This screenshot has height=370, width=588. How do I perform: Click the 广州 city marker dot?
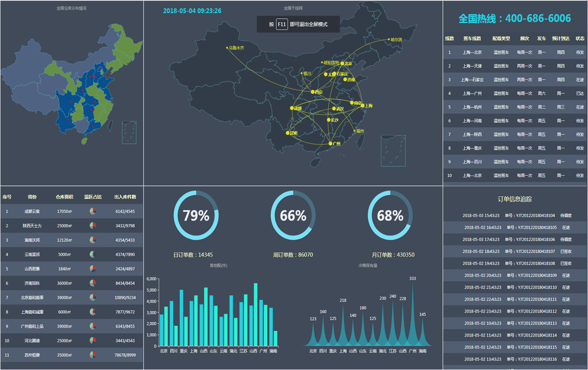[x=330, y=144]
